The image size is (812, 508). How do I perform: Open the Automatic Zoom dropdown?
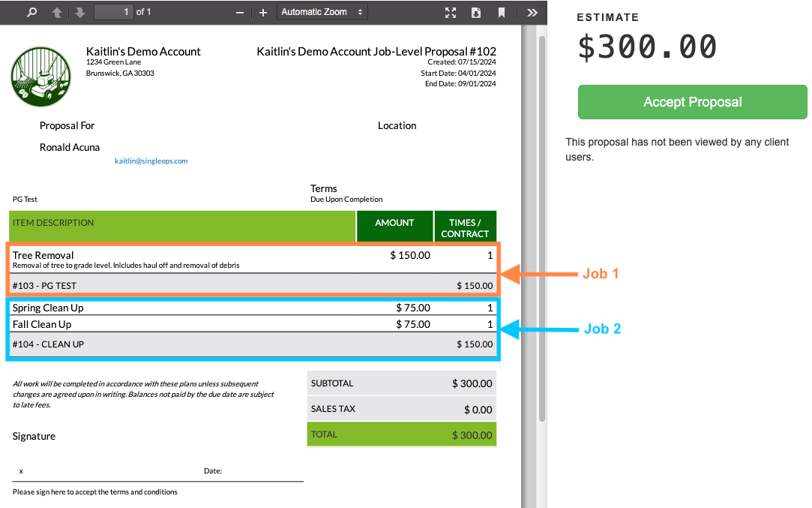(x=322, y=12)
